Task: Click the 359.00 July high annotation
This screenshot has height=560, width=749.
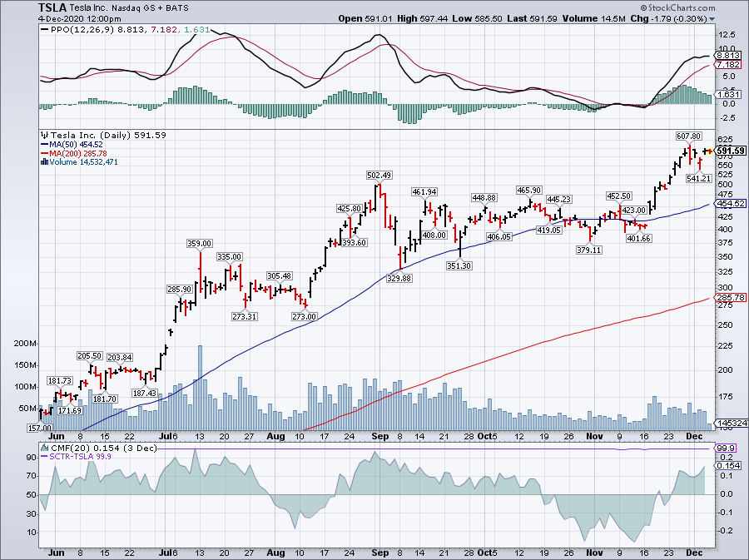Action: (199, 244)
